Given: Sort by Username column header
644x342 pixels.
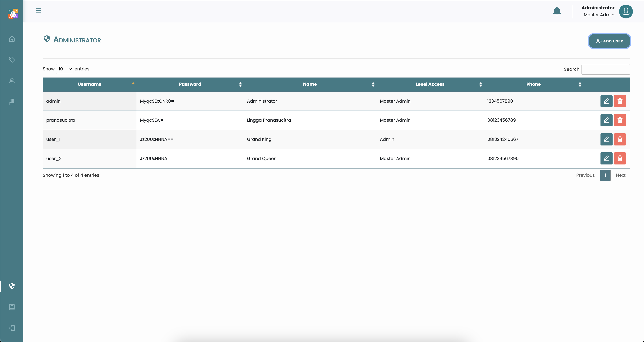Looking at the screenshot, I should 90,84.
